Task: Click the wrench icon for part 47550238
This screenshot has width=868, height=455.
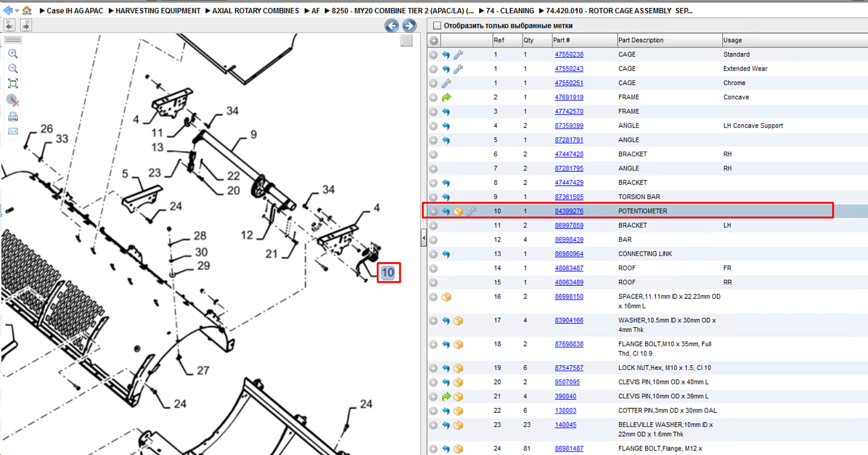Action: coord(458,54)
